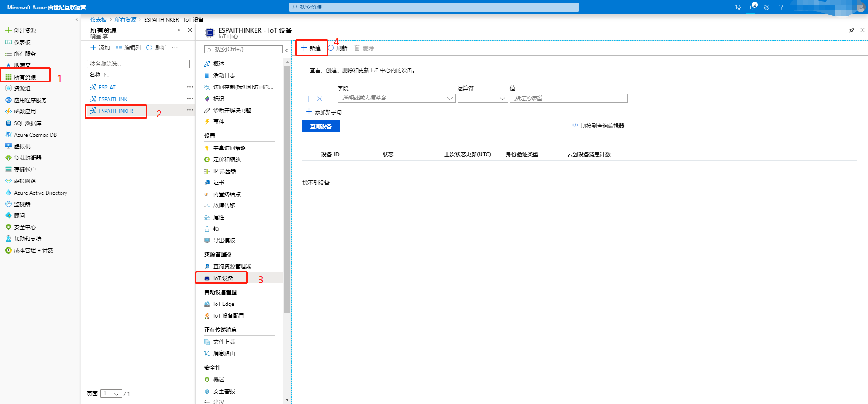The width and height of the screenshot is (868, 404).
Task: Click 编辑列 in 所有资源 panel
Action: (x=128, y=47)
